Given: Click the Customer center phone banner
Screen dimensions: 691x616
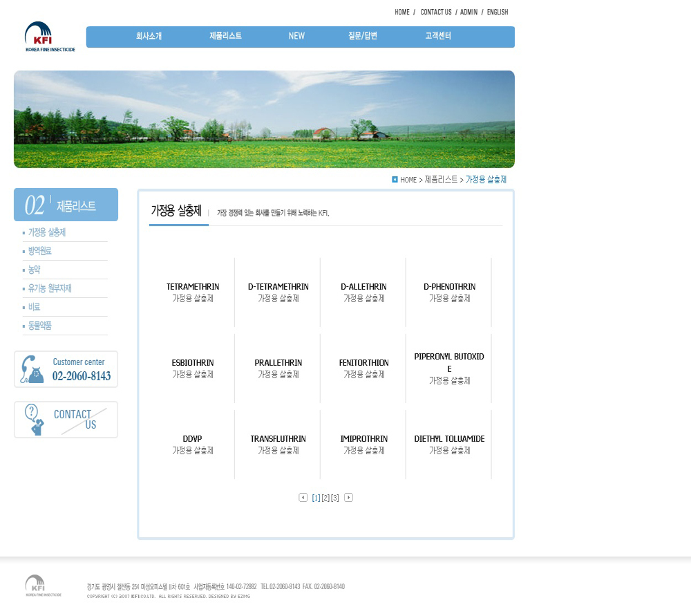Looking at the screenshot, I should coord(66,369).
